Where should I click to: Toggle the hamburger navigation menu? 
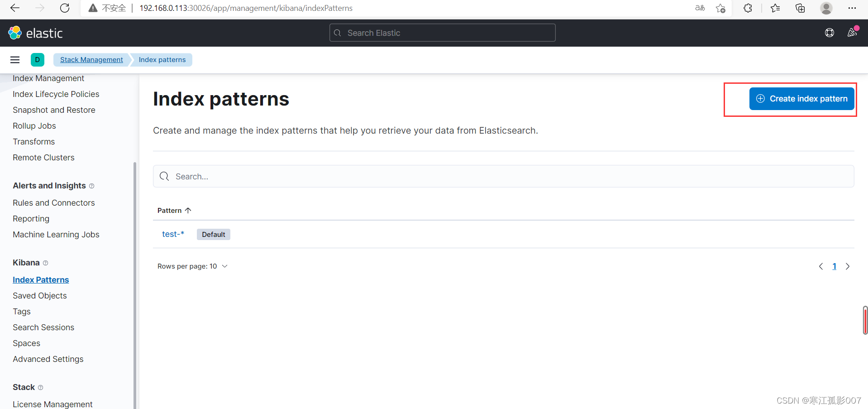15,60
